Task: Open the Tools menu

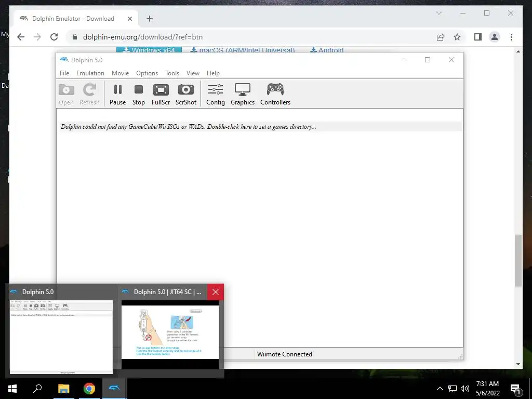Action: click(172, 73)
